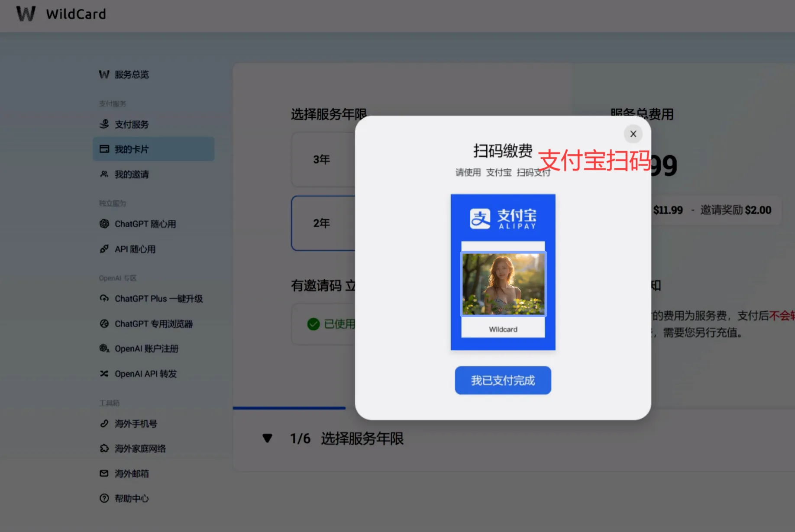
Task: Click the OpenAI icon beside ChatGPT 随心用
Action: click(104, 224)
